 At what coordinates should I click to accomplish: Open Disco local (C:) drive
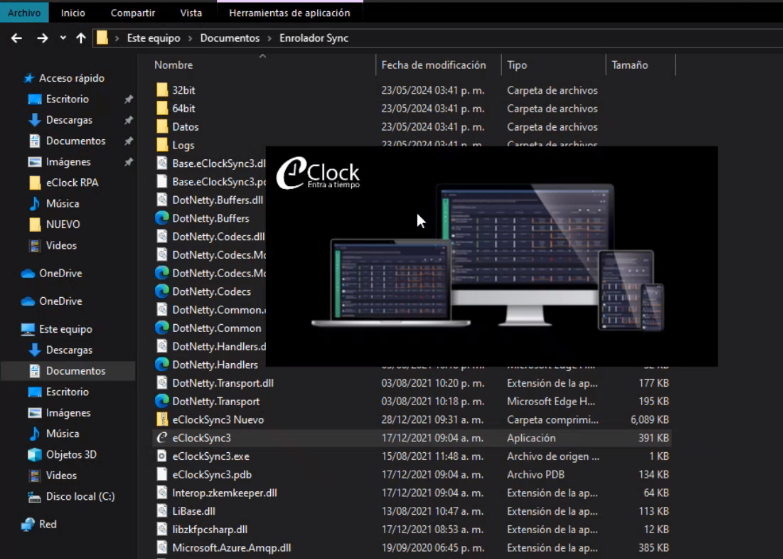(80, 497)
